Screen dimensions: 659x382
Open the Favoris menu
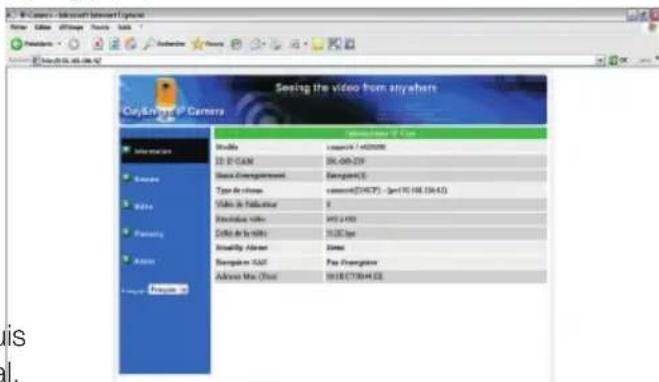coord(100,27)
